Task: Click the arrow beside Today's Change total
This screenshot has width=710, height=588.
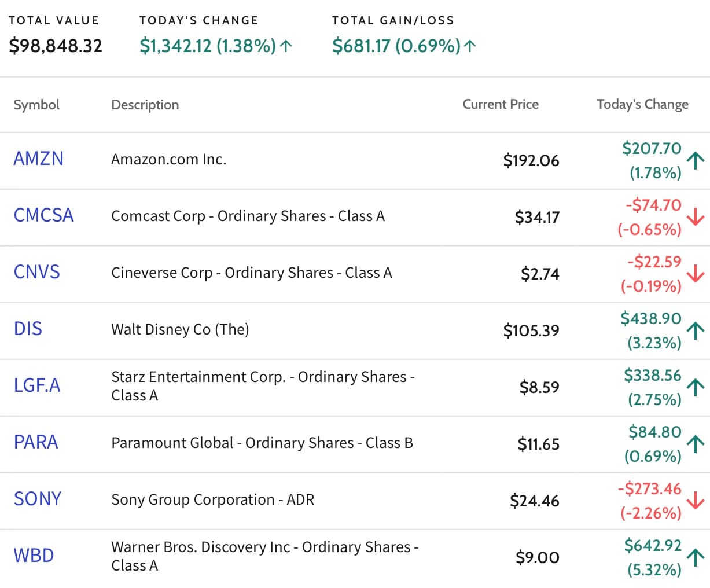Action: point(286,46)
